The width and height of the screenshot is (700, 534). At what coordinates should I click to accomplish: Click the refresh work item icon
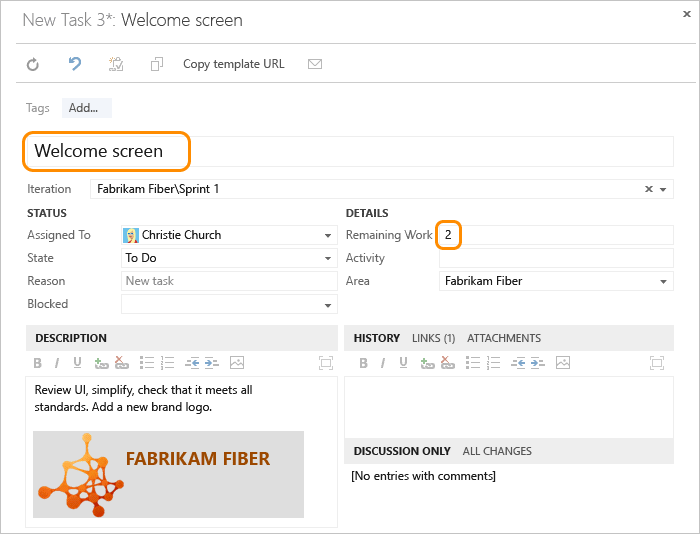tap(33, 65)
